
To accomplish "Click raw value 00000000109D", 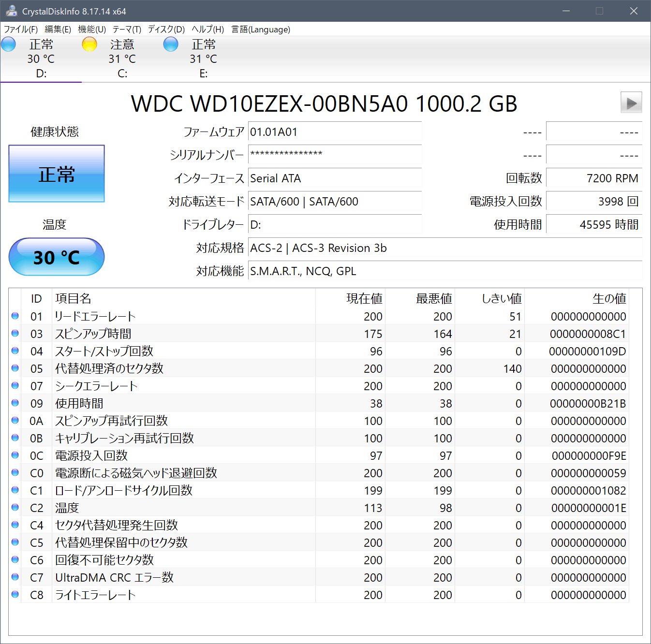I will 588,351.
